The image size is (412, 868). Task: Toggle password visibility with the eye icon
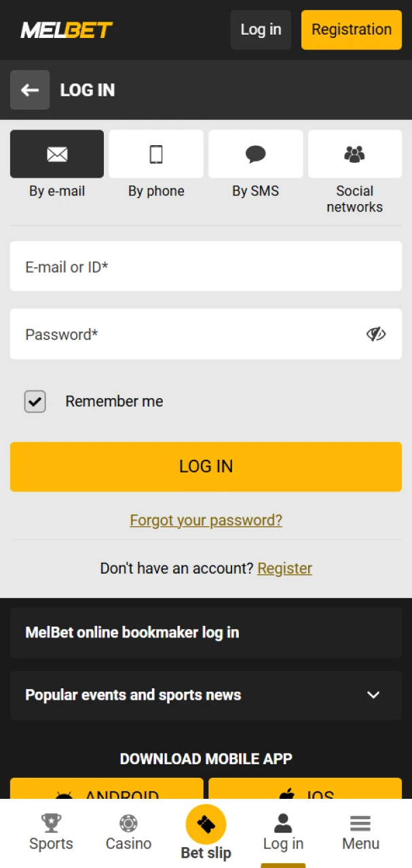375,334
